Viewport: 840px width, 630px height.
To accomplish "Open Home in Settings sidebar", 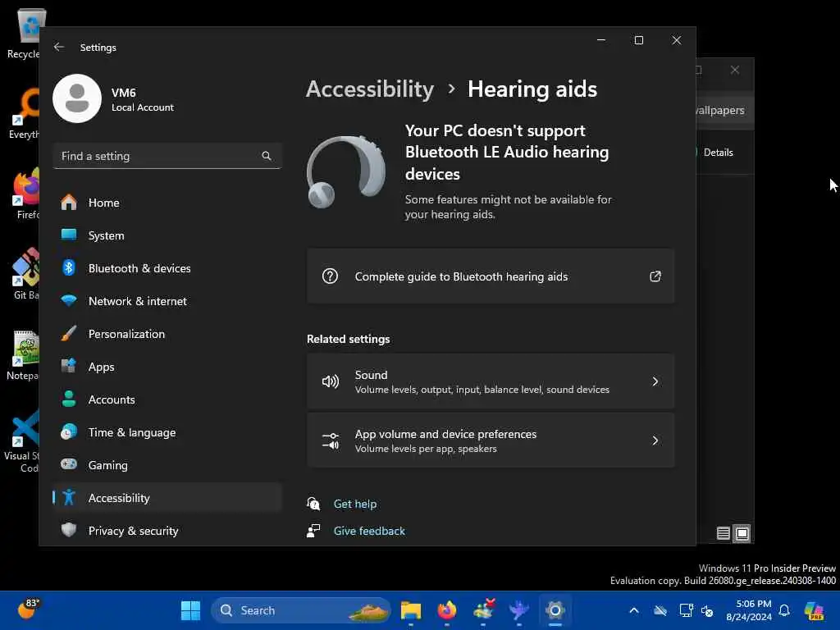I will pyautogui.click(x=167, y=203).
